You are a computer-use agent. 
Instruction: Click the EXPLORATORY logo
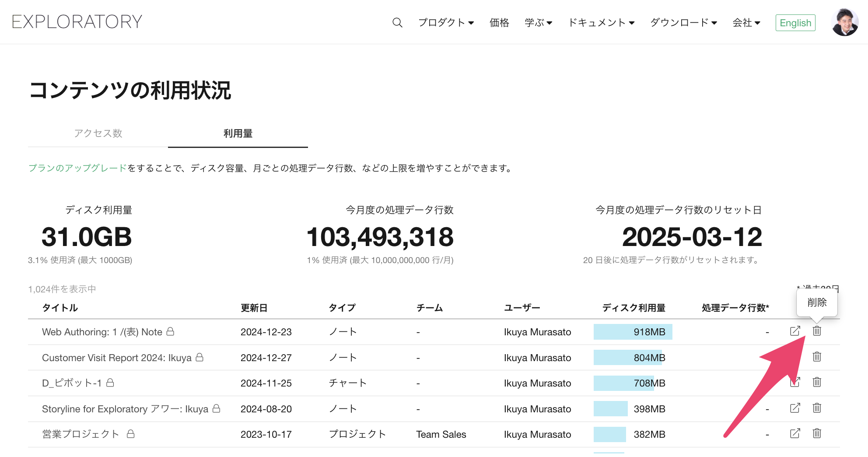(77, 22)
